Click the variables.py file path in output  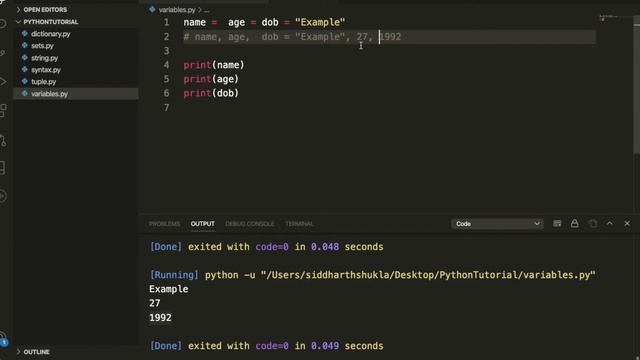[428, 275]
